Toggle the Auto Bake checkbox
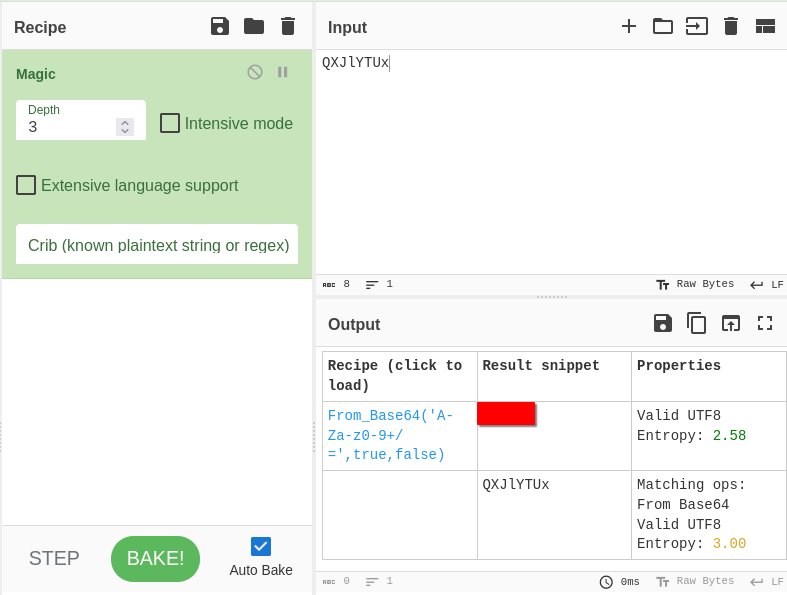 pos(261,546)
